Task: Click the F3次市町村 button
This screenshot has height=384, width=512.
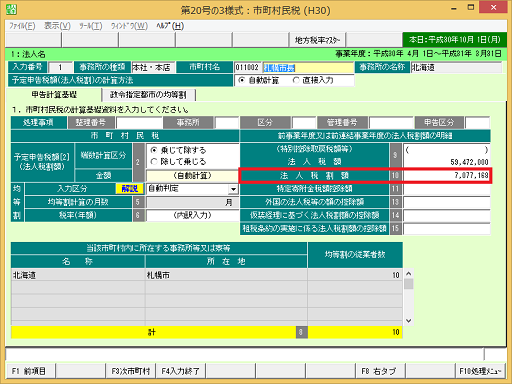Action: coord(131,371)
